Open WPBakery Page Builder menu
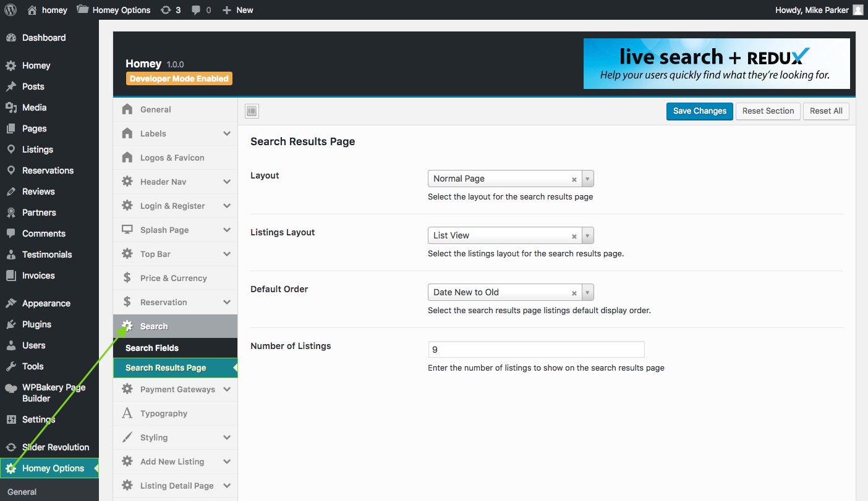This screenshot has height=501, width=868. click(x=49, y=393)
